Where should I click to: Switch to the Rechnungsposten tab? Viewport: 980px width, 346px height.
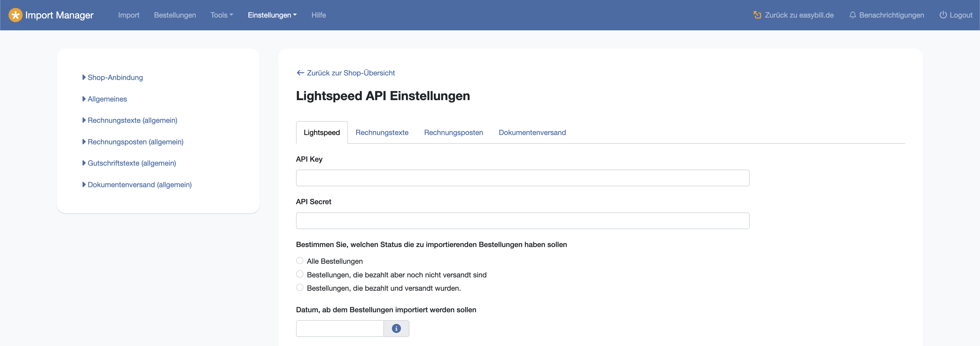[453, 132]
